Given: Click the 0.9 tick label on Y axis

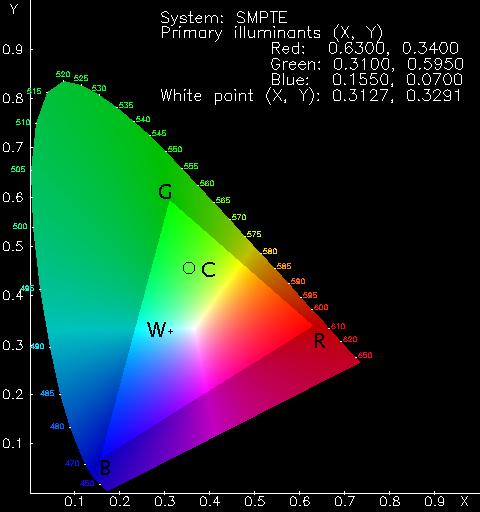Looking at the screenshot, I should pyautogui.click(x=13, y=49).
